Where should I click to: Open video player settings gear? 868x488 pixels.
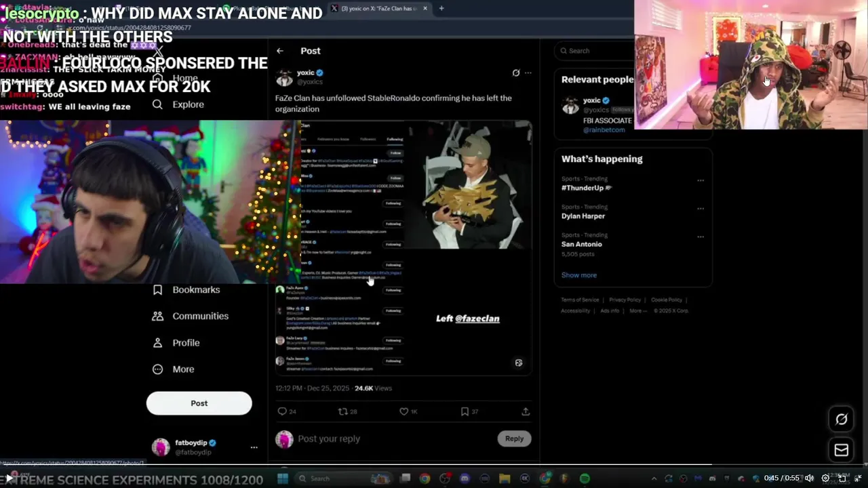click(825, 478)
